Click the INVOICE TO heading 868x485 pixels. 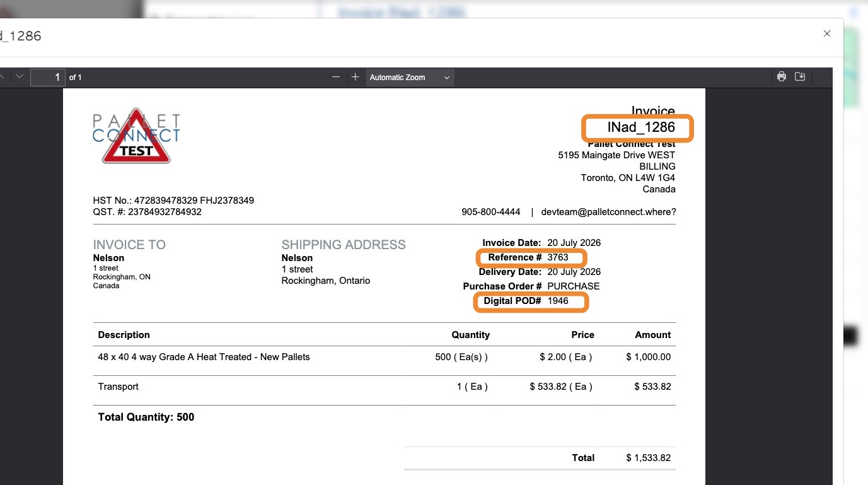[x=129, y=245]
